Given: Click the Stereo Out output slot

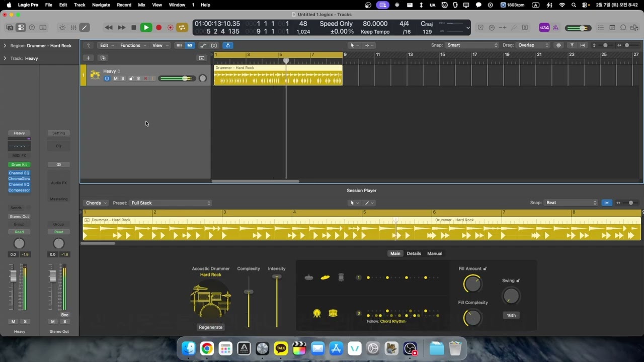Looking at the screenshot, I should (19, 217).
